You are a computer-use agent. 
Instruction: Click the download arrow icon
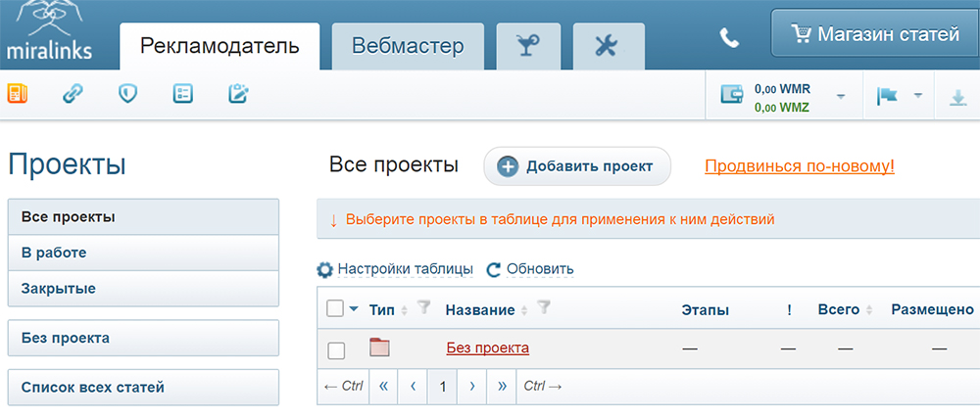click(x=956, y=97)
